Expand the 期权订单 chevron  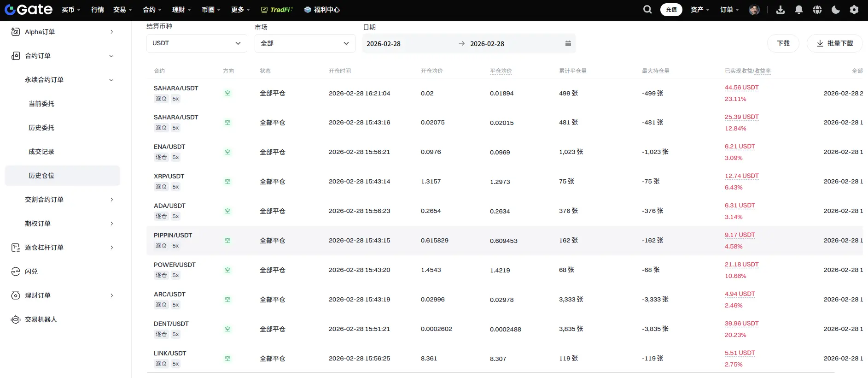[x=111, y=224]
